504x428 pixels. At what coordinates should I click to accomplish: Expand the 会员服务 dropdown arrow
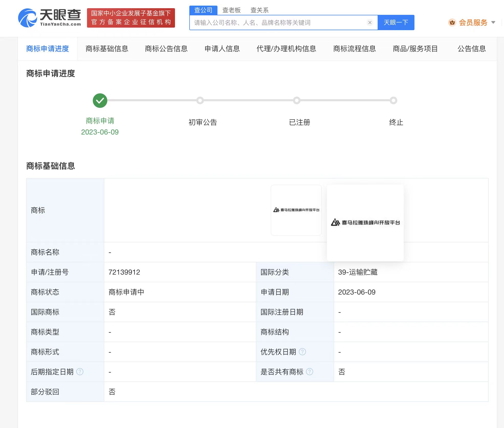coord(493,22)
